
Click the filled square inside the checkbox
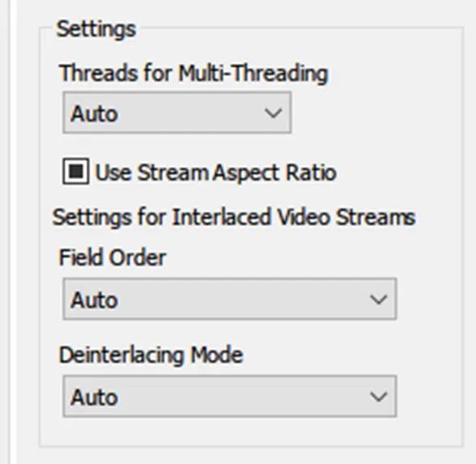76,172
